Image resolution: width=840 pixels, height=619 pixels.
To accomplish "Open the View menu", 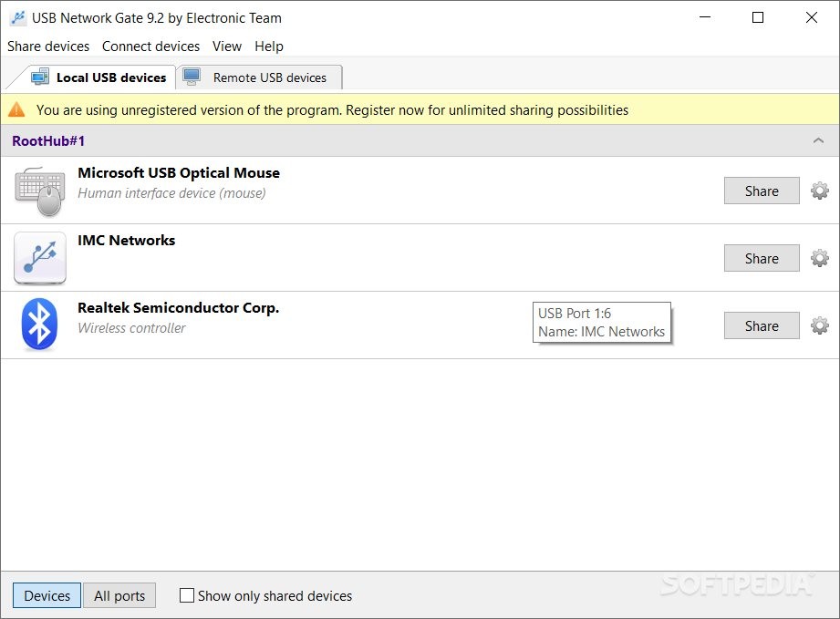I will 226,46.
